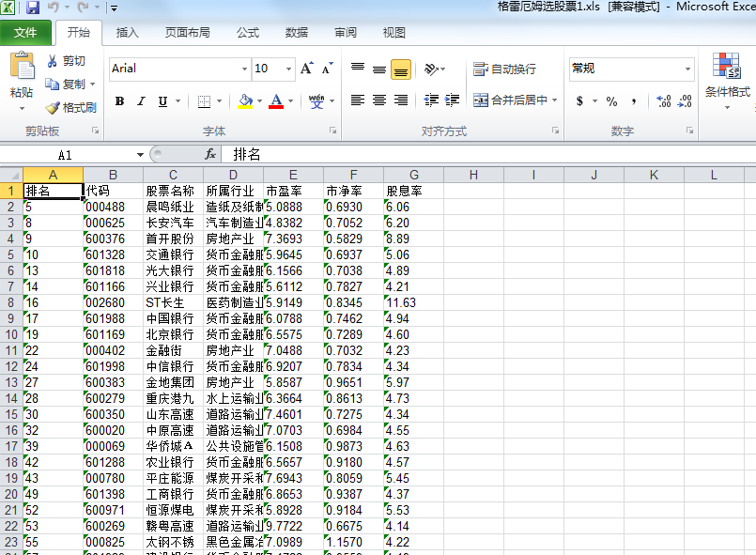756x555 pixels.
Task: Click the Copy (复制) icon
Action: pyautogui.click(x=52, y=84)
